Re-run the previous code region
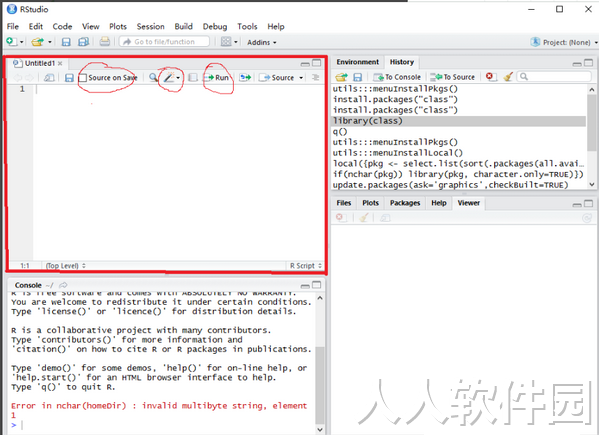Image resolution: width=607 pixels, height=435 pixels. (x=245, y=78)
